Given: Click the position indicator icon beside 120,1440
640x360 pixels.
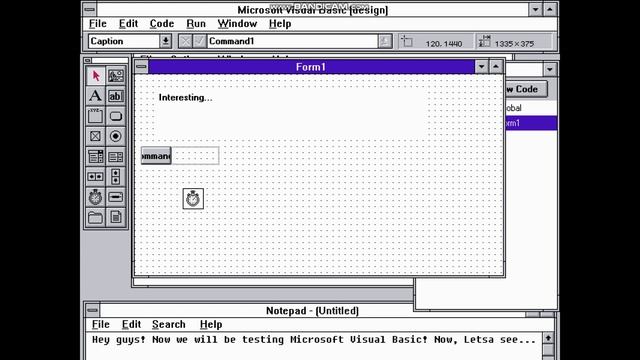Looking at the screenshot, I should point(407,41).
